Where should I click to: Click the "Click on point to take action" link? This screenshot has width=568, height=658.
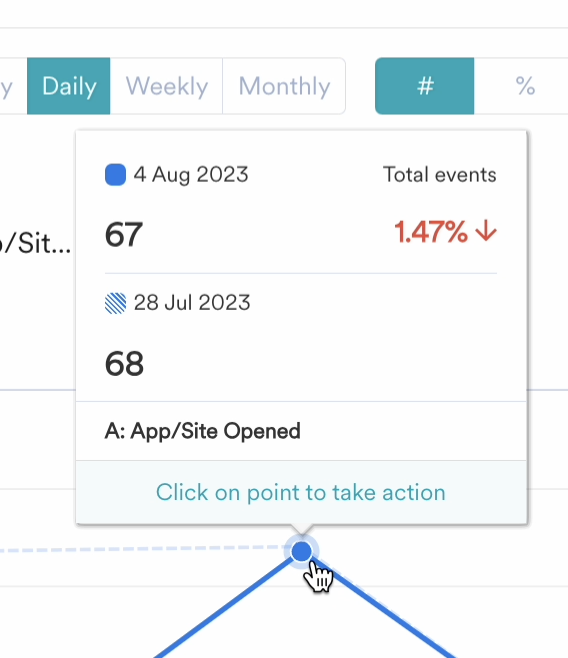pyautogui.click(x=301, y=492)
